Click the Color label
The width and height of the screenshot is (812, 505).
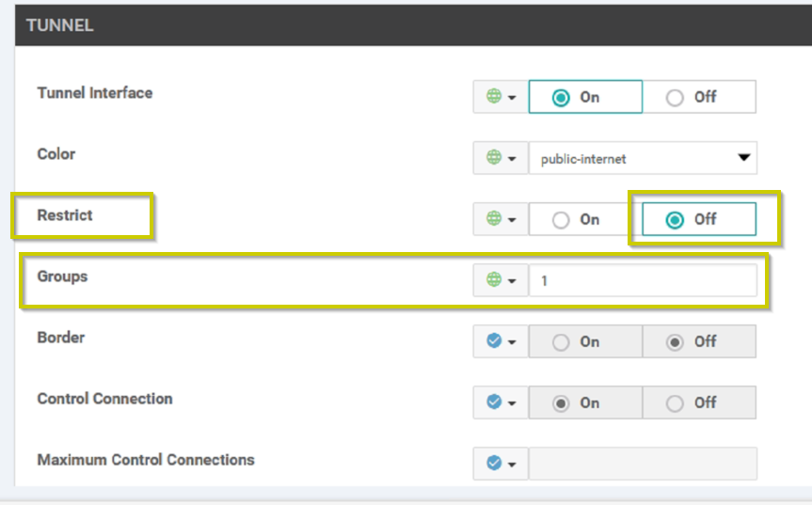pos(56,154)
